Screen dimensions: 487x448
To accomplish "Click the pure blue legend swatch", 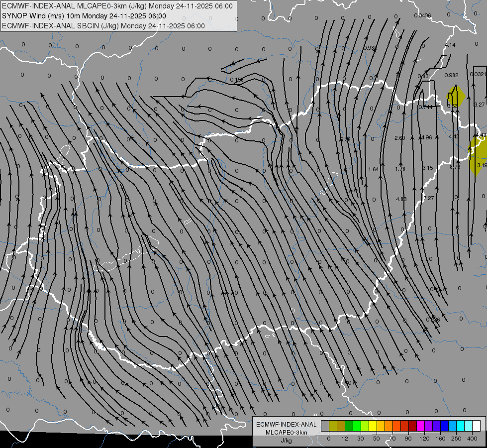I will [444, 426].
